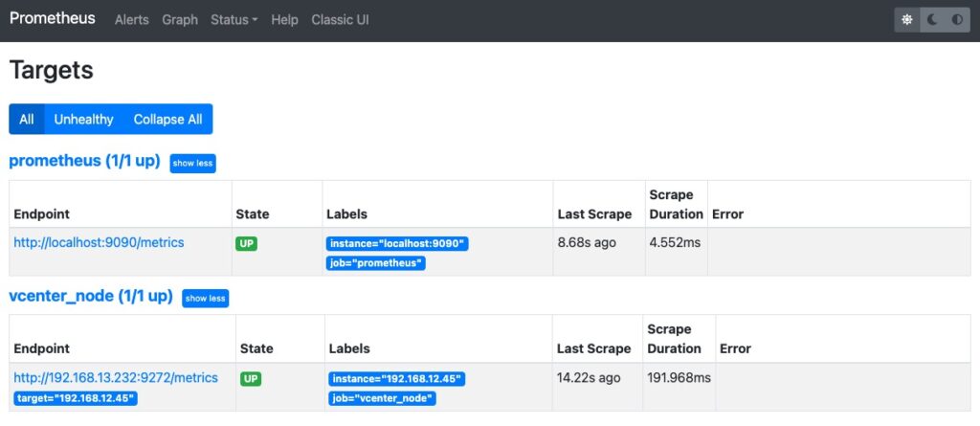Click the vcenter_node (1/1 up) heading
The image size is (980, 426).
pyautogui.click(x=91, y=296)
